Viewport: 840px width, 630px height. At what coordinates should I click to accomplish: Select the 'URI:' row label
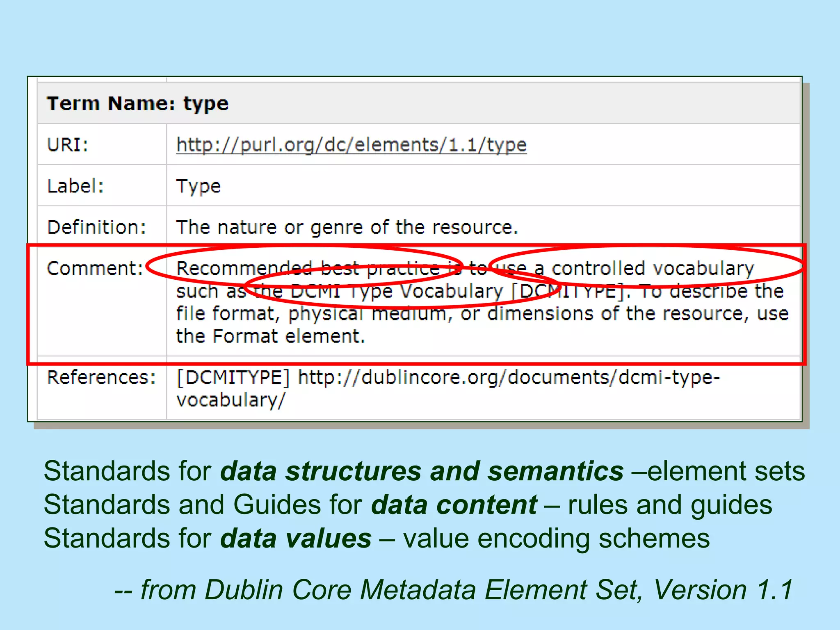[68, 145]
